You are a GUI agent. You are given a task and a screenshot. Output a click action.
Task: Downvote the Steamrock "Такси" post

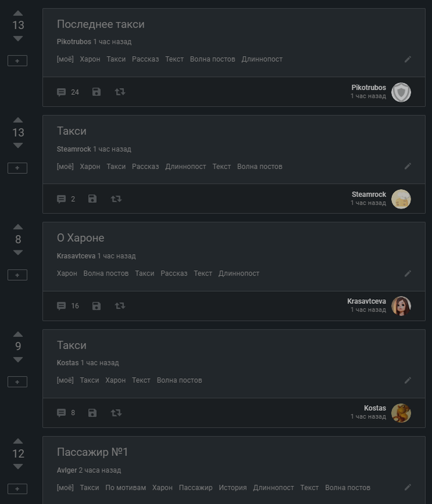[18, 146]
